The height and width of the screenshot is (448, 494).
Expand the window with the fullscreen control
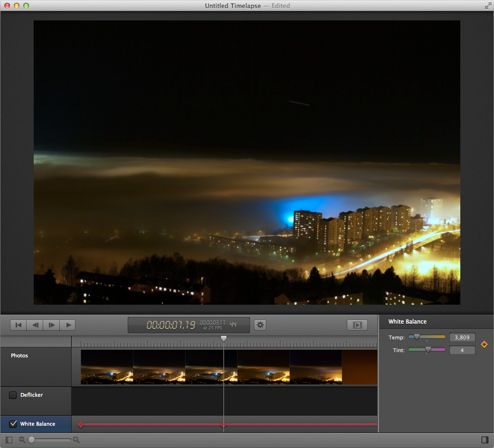[488, 5]
